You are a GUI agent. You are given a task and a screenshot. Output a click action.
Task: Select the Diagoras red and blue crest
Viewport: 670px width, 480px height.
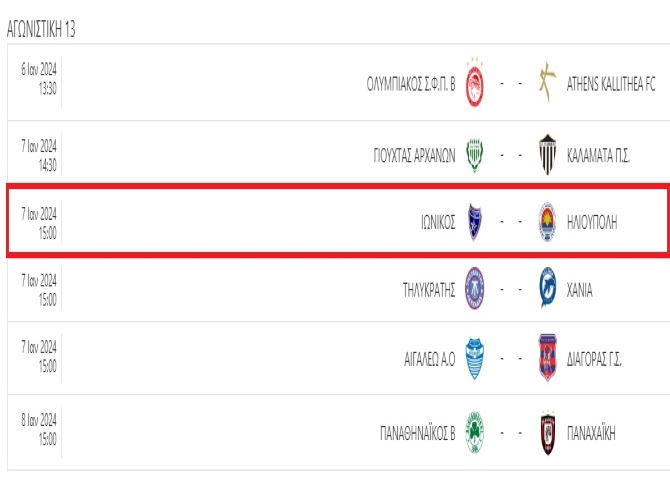547,358
